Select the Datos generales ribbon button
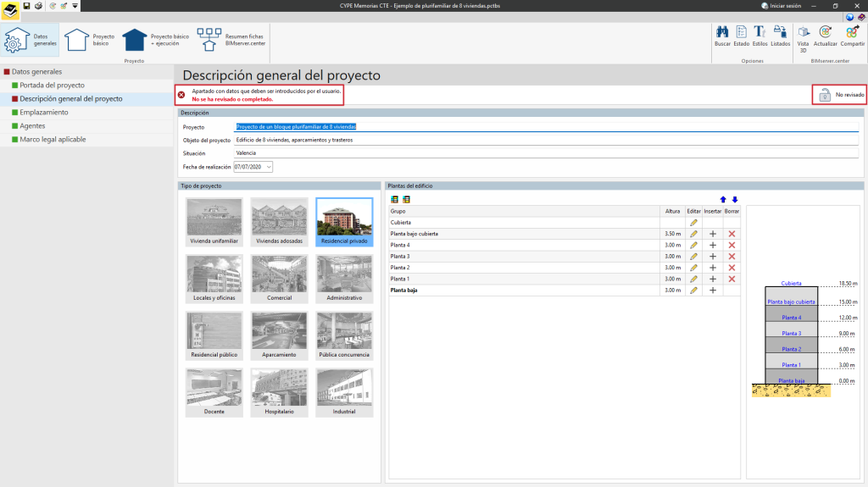 tap(30, 40)
